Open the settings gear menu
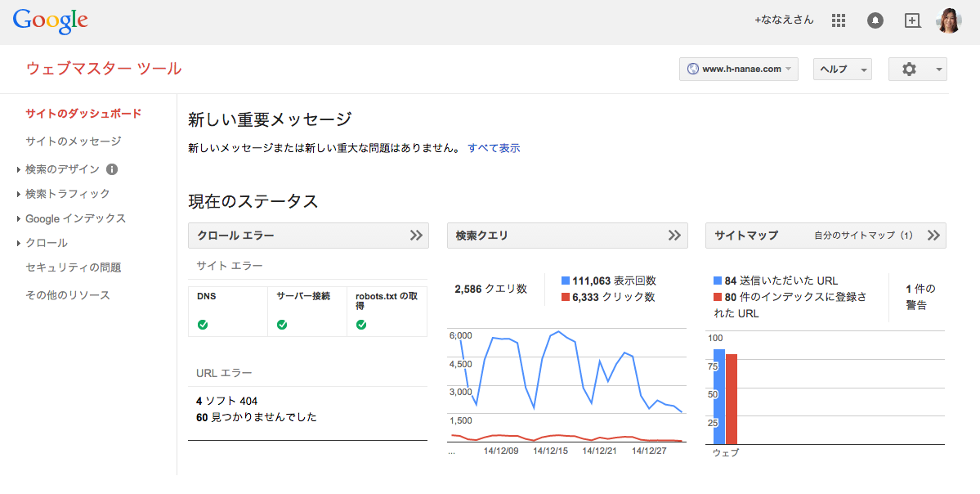This screenshot has height=494, width=980. click(x=918, y=69)
